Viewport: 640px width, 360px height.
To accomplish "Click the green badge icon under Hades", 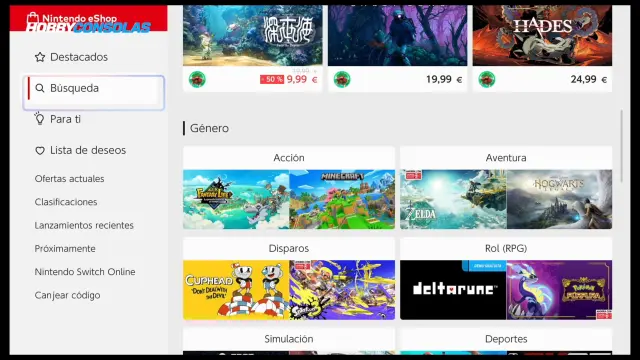I will 487,79.
